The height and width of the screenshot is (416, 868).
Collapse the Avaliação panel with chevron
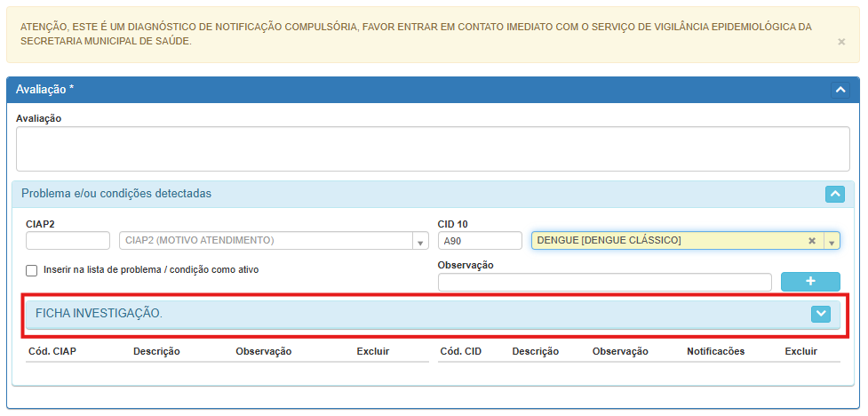[x=840, y=90]
